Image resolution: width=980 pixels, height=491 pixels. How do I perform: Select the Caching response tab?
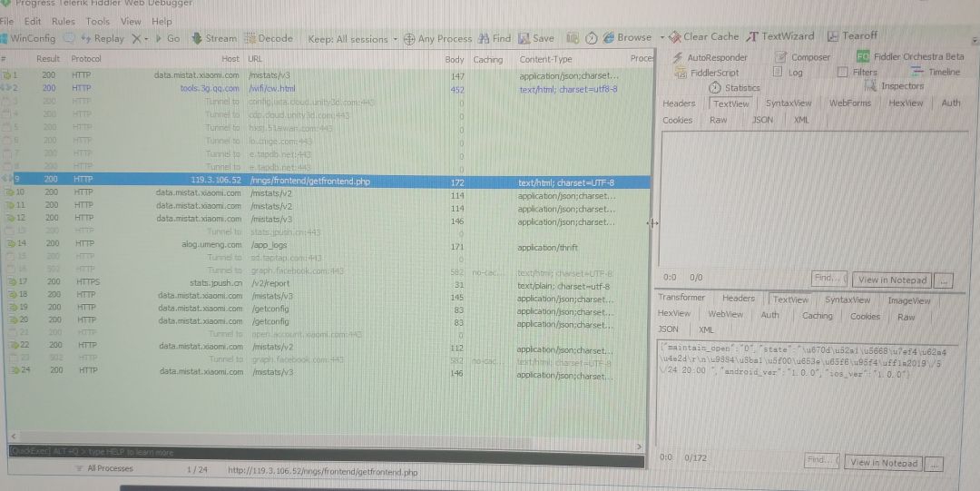(x=817, y=316)
